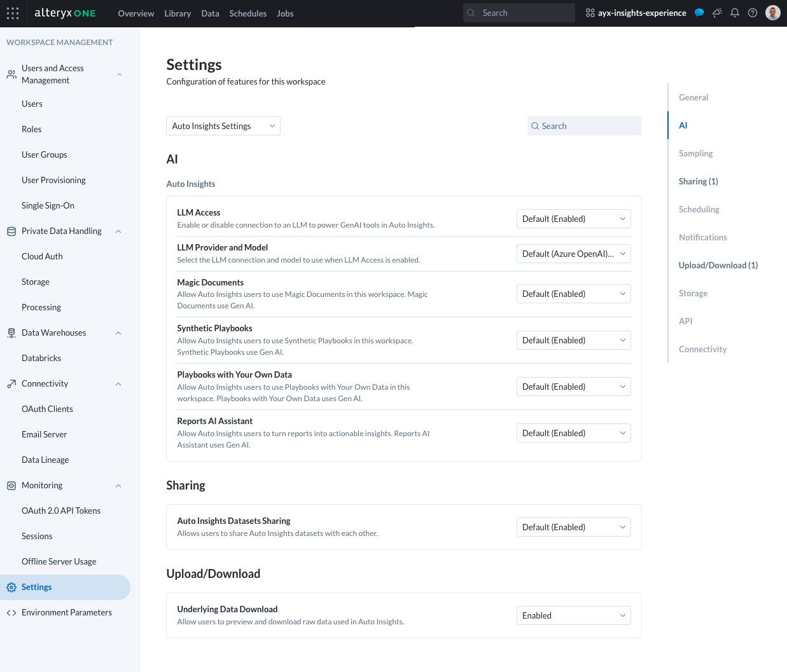The width and height of the screenshot is (787, 672).
Task: Open the apps grid icon in top-left corner
Action: (x=13, y=13)
